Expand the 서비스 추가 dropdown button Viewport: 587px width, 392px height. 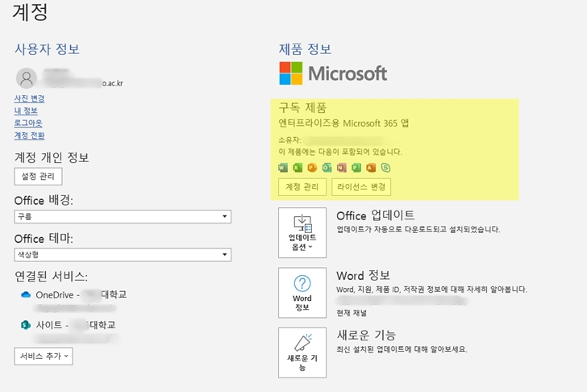(44, 356)
